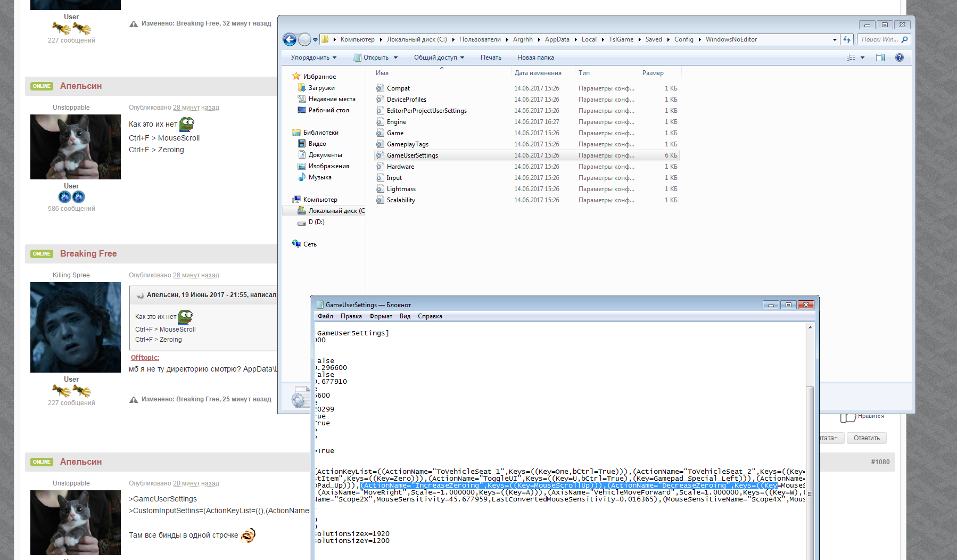Select the GameUserSettings file name
Screen dimensions: 957x560
coord(412,155)
